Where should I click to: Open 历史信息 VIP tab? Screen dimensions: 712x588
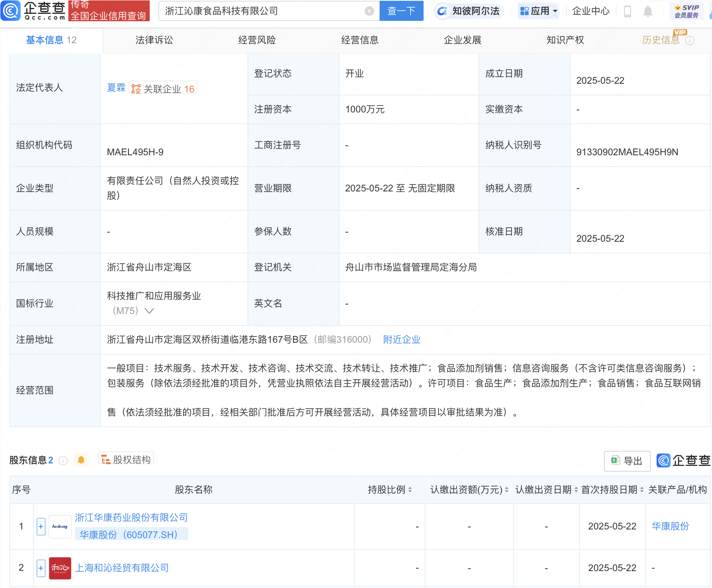click(661, 40)
